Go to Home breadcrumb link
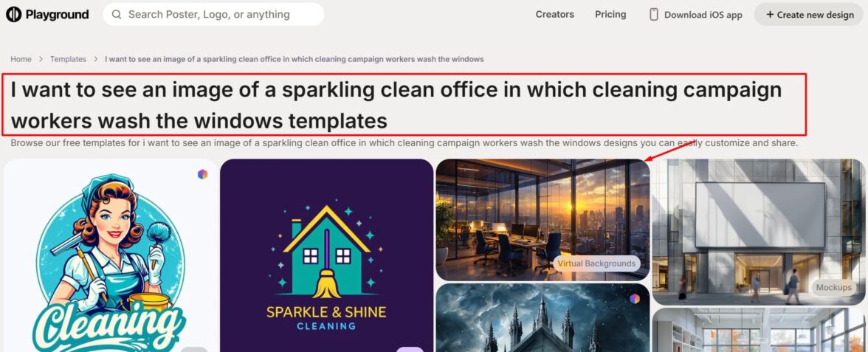 [x=21, y=59]
